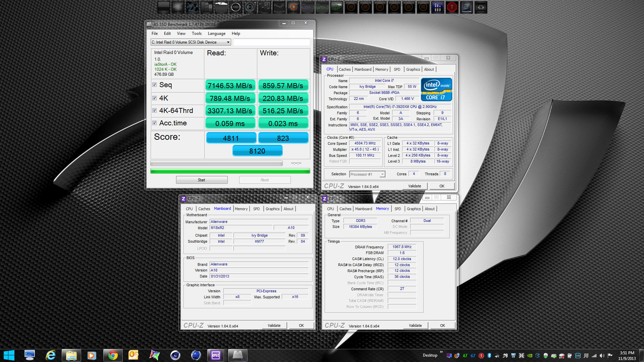Open the Processor #1 selection dropdown
This screenshot has width=644, height=362.
[367, 174]
